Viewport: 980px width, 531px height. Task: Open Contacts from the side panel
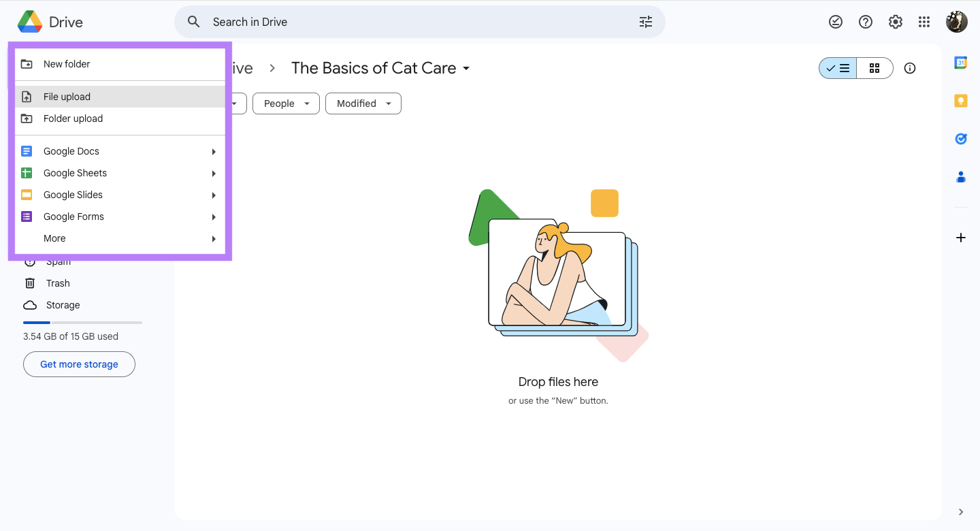click(960, 176)
